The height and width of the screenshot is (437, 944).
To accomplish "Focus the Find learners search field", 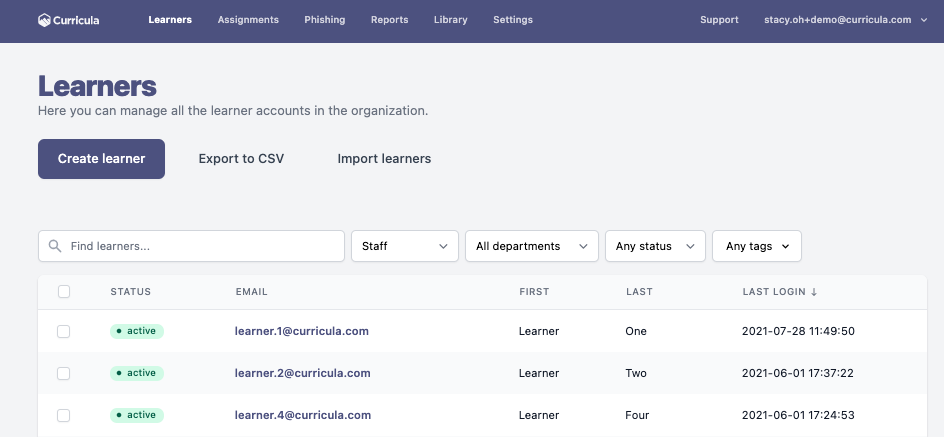I will tap(191, 246).
